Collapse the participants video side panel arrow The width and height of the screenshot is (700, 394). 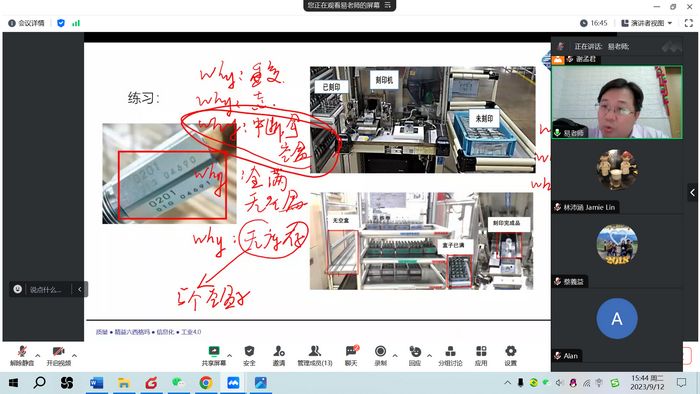[x=692, y=193]
